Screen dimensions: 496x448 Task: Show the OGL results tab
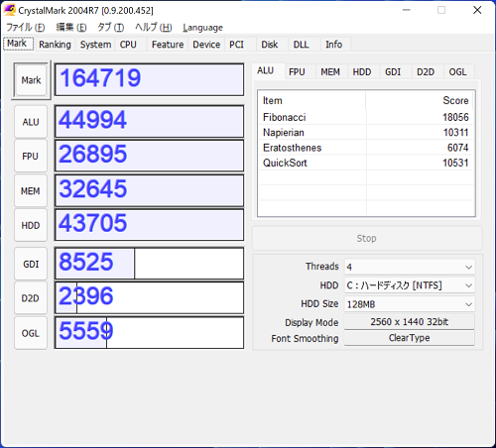457,71
